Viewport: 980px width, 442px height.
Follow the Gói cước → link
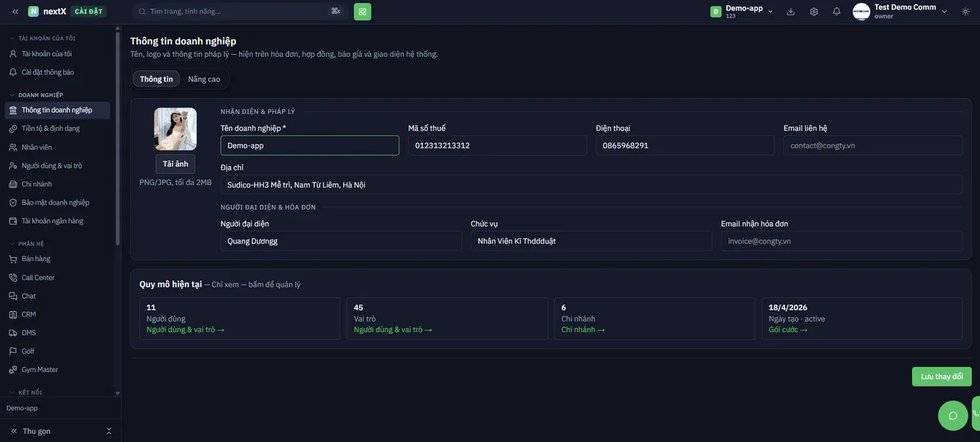pos(788,330)
